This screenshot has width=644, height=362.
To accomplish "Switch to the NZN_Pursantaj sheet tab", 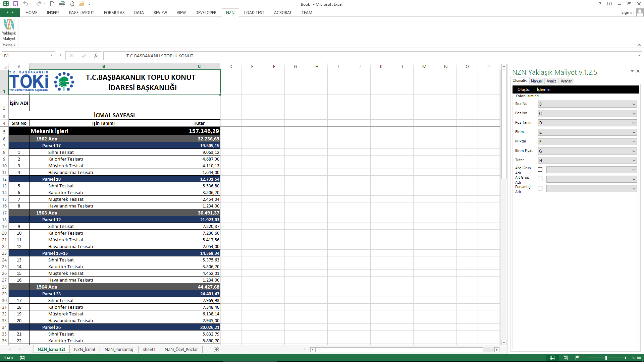I will coord(119,350).
